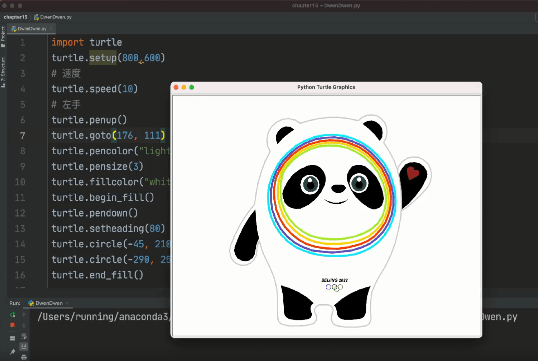Screen dimensions: 538x361
Task: Click the red heart on panda's hand
Action: click(x=413, y=173)
